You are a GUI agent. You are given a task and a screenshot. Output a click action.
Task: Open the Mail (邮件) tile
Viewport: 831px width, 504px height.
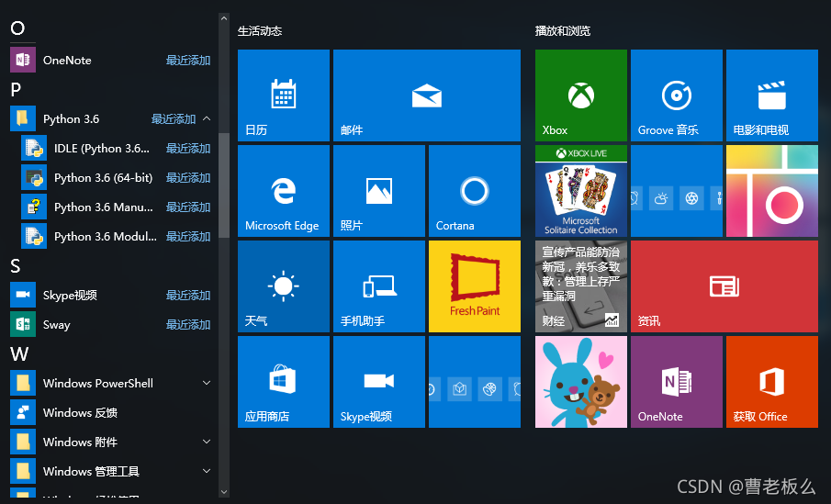click(x=427, y=95)
